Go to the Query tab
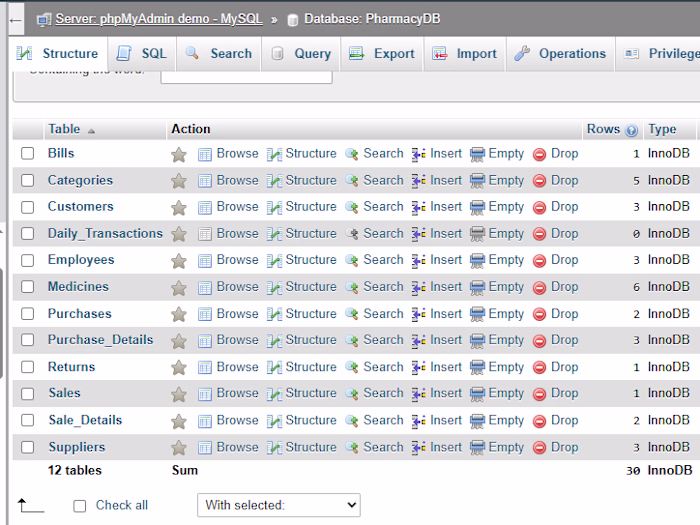Image resolution: width=700 pixels, height=525 pixels. click(x=301, y=54)
